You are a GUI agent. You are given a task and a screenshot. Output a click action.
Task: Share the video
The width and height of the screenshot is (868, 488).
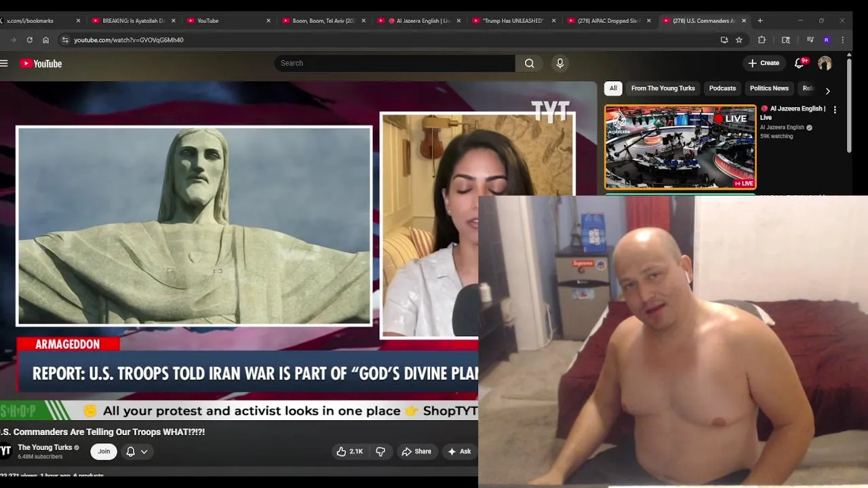(x=416, y=451)
